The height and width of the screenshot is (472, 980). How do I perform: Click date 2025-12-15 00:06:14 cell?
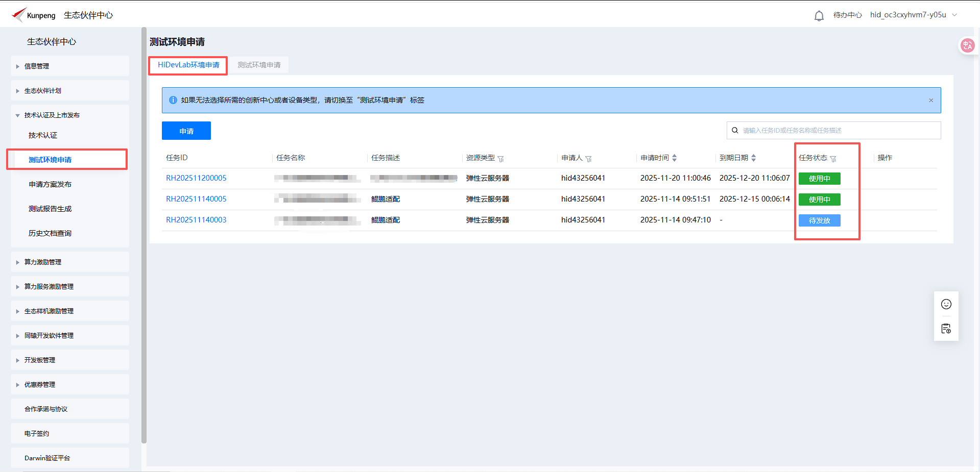[755, 199]
